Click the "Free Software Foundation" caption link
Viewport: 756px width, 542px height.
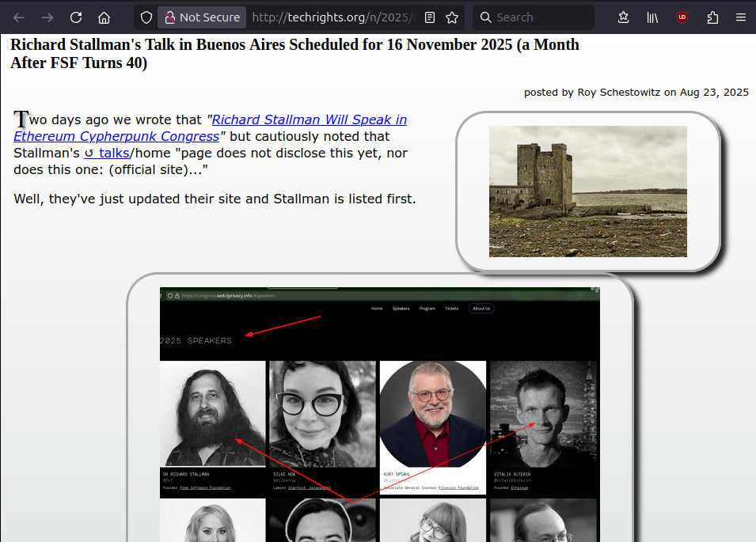pos(205,488)
